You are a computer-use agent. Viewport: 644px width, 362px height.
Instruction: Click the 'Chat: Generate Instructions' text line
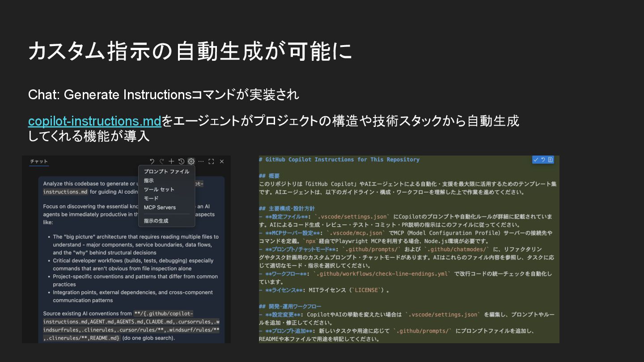click(x=164, y=95)
